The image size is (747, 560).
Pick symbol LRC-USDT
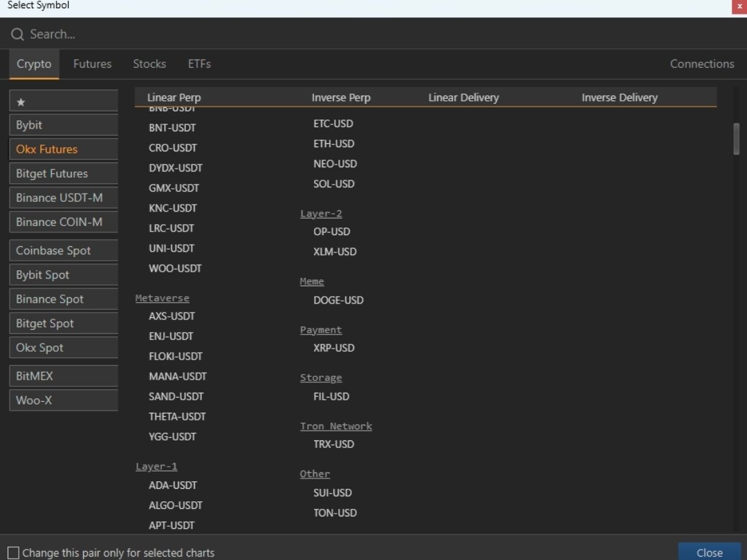pos(171,228)
